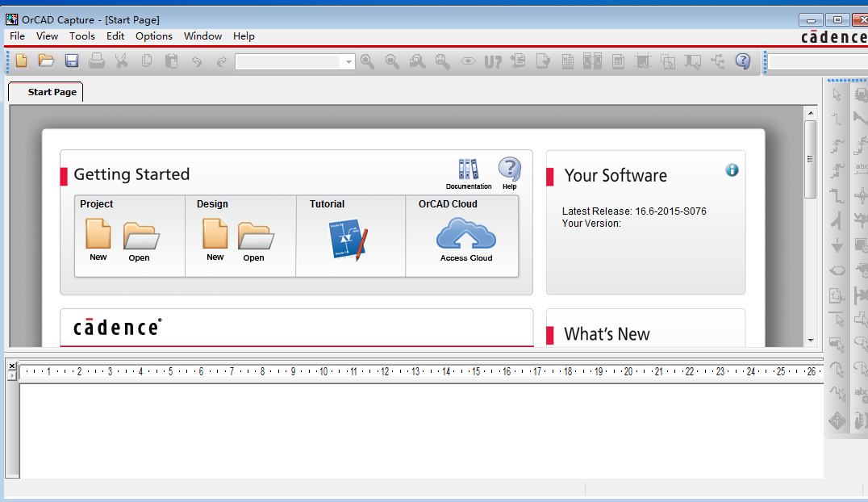The width and height of the screenshot is (868, 502).
Task: Open the Tools menu
Action: 82,36
